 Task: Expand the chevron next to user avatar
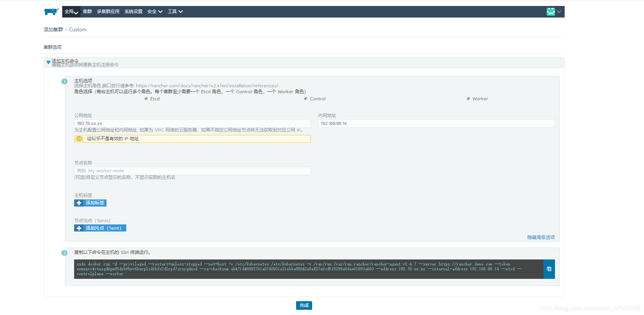point(559,12)
